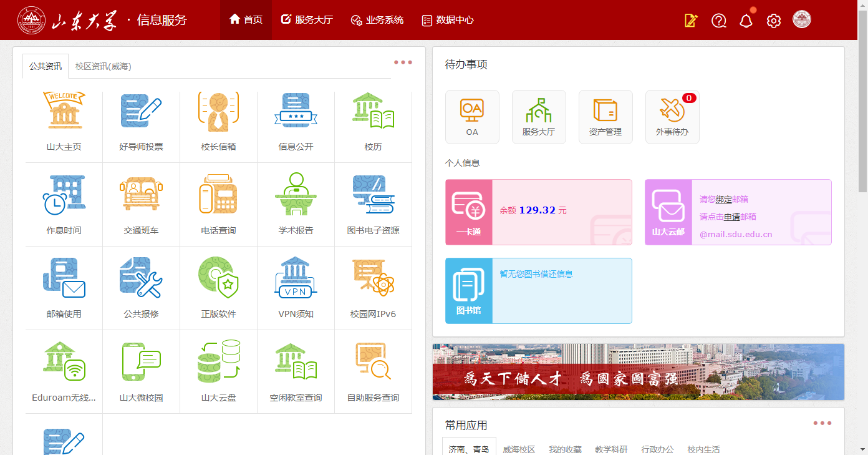
Task: Open the 山大主页 icon
Action: tap(64, 112)
